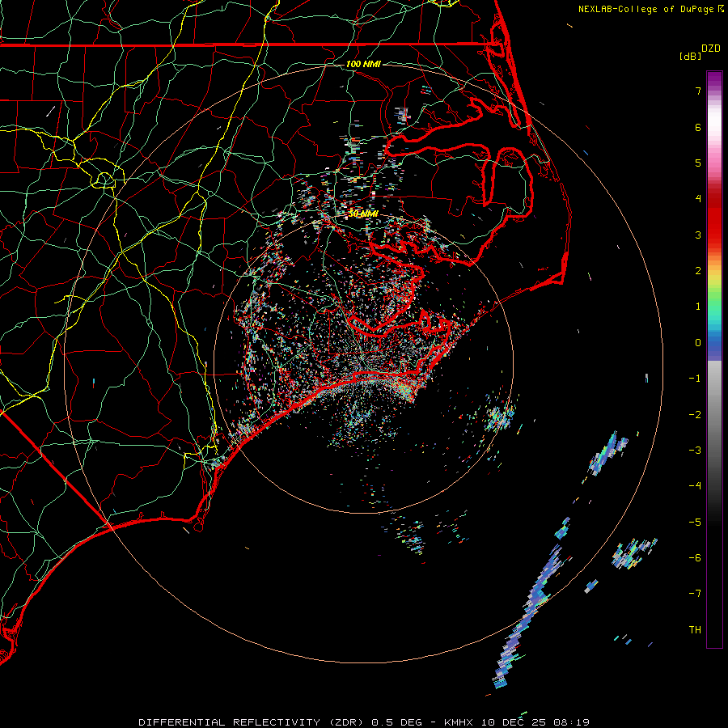Select the -5 value on the scale
The image size is (728, 728).
[x=695, y=523]
